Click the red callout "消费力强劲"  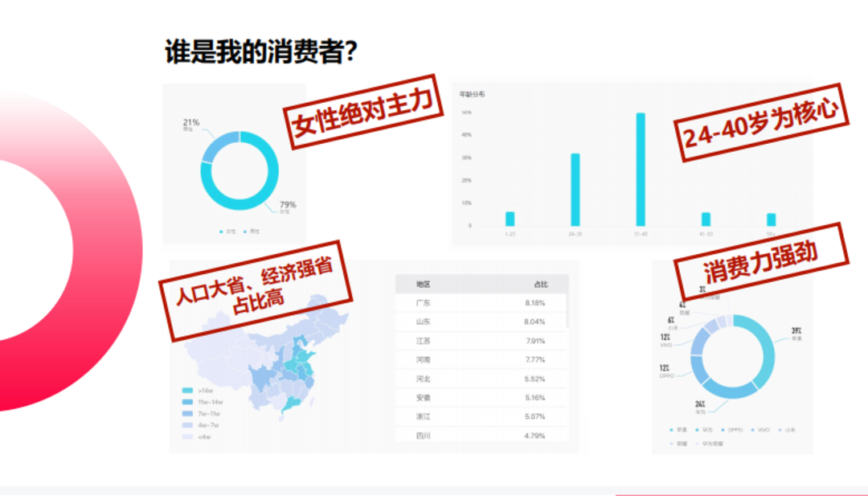(x=761, y=262)
